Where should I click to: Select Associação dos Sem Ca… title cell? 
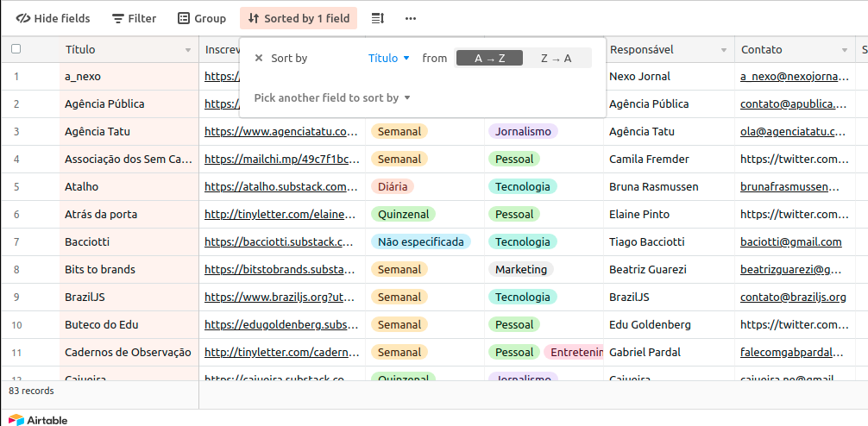129,160
